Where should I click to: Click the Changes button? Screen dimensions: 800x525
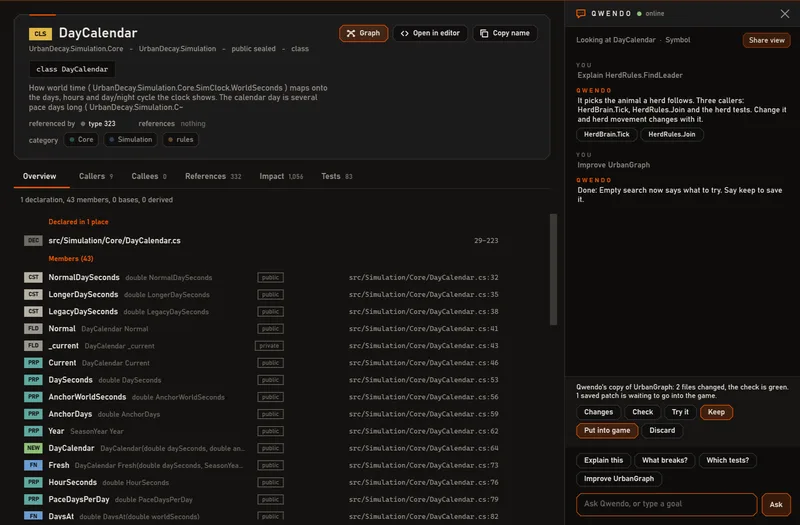(x=598, y=412)
